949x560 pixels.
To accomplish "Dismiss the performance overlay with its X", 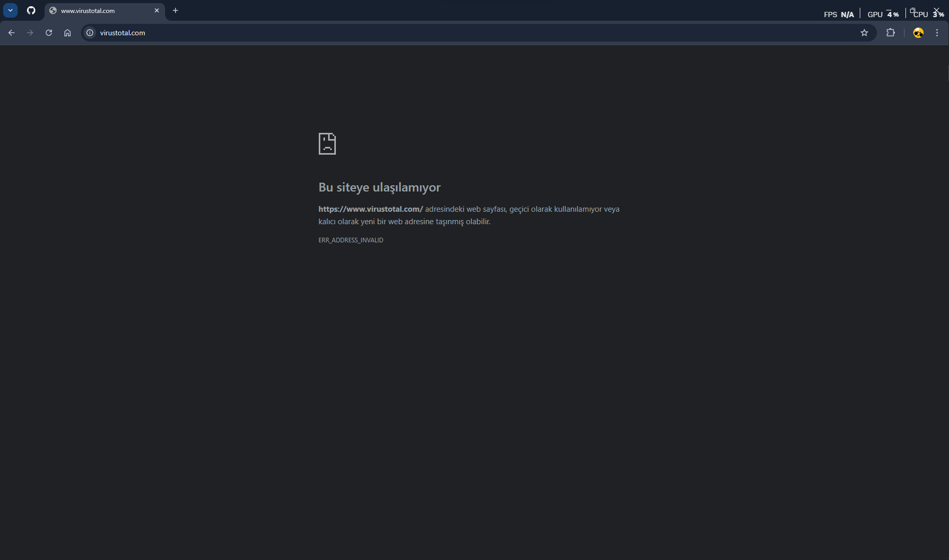I will pos(938,10).
